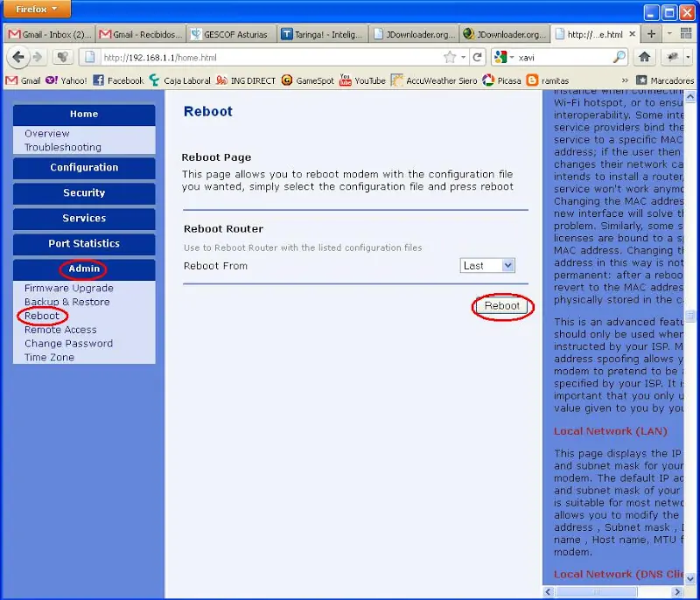
Task: Show more bookmarks with the chevron
Action: click(x=625, y=80)
